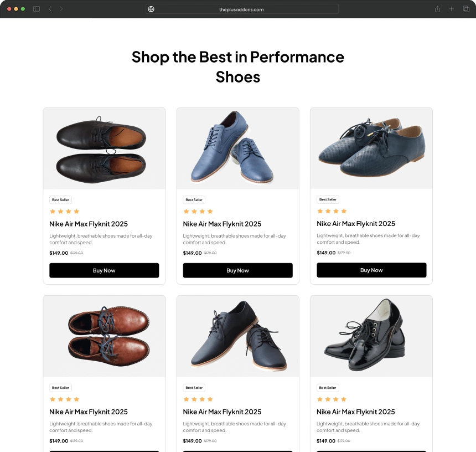
Task: Click Buy Now on the first product card
Action: click(x=104, y=270)
